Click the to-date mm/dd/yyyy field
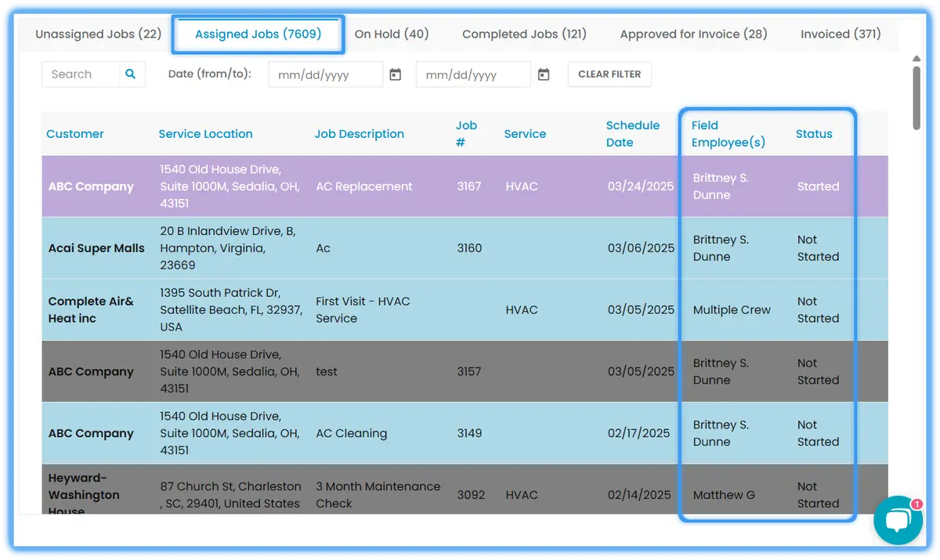 pyautogui.click(x=473, y=74)
